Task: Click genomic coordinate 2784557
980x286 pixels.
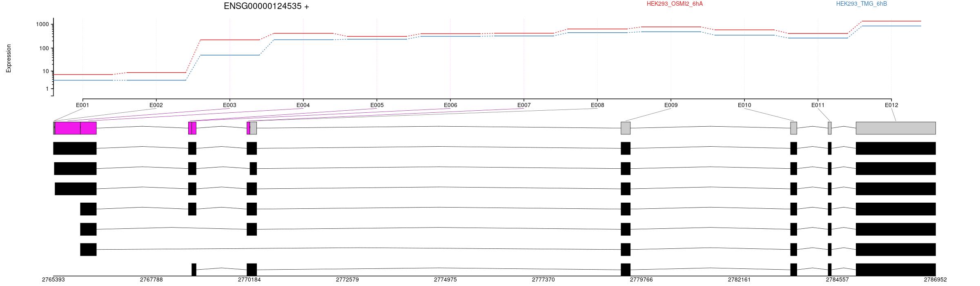Action: tap(837, 280)
